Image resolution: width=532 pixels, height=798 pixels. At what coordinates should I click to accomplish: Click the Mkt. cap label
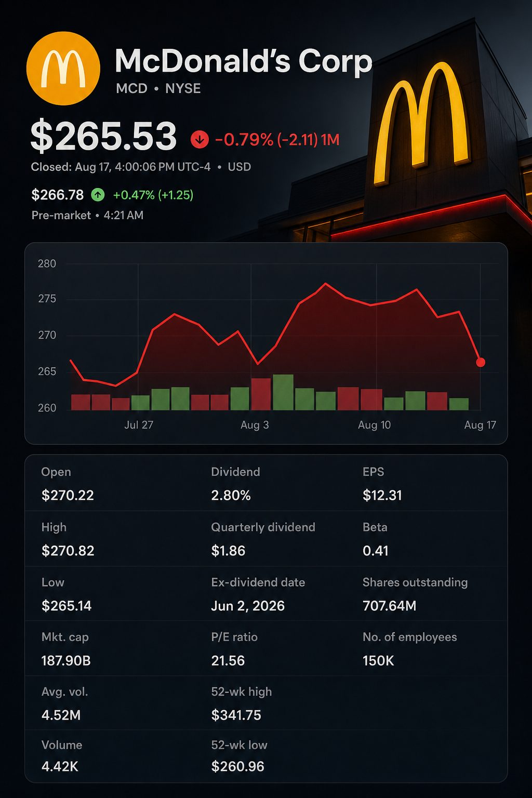pos(65,637)
